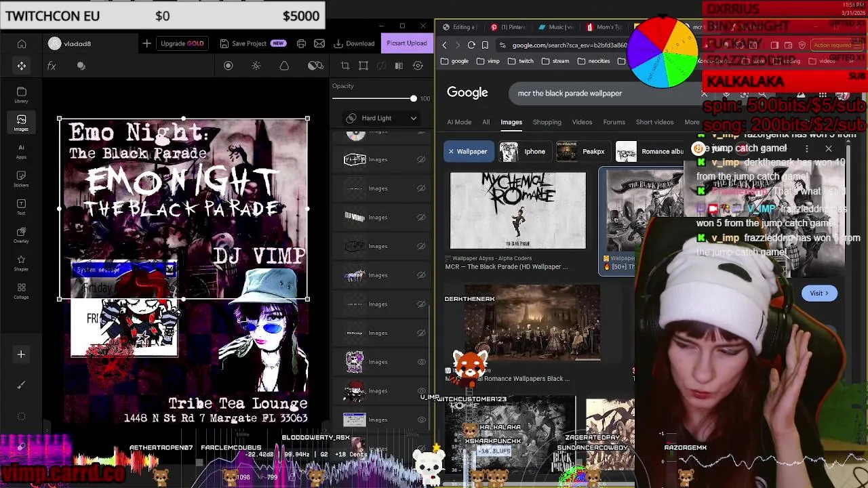Switch to the All results tab

point(486,122)
